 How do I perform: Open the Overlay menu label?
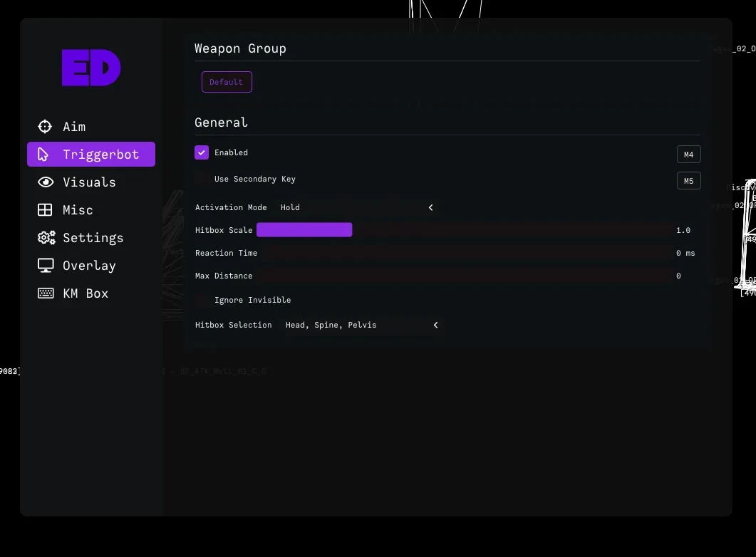(89, 266)
